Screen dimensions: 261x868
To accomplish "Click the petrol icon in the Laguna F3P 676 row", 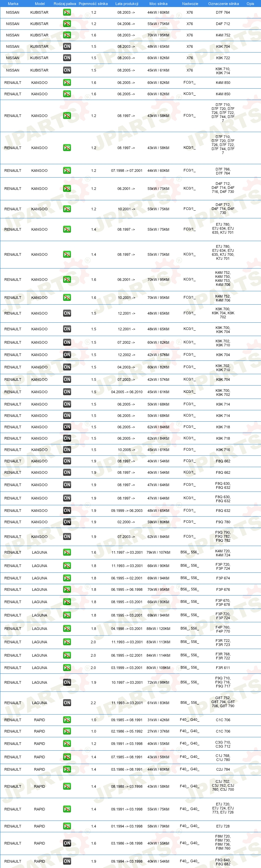I will pyautogui.click(x=67, y=590).
